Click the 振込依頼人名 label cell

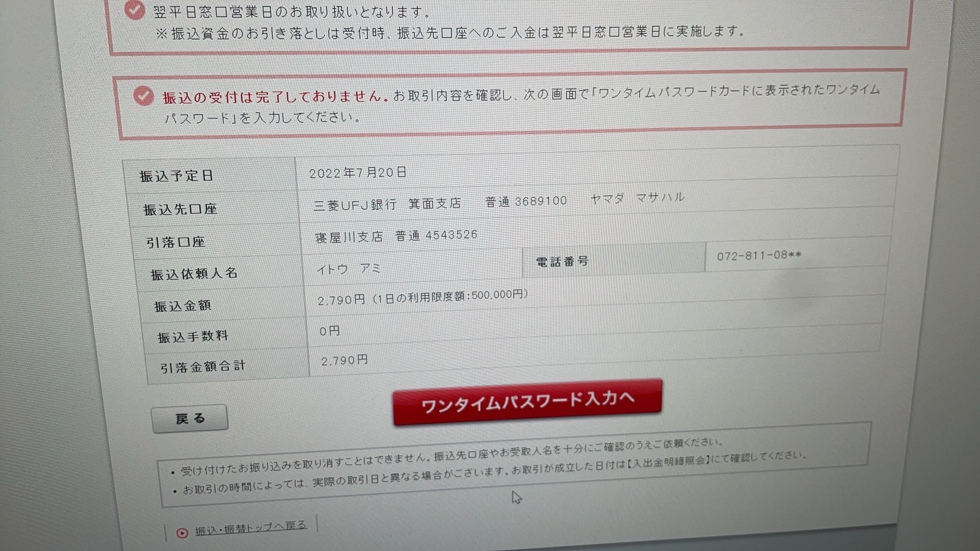pyautogui.click(x=220, y=273)
